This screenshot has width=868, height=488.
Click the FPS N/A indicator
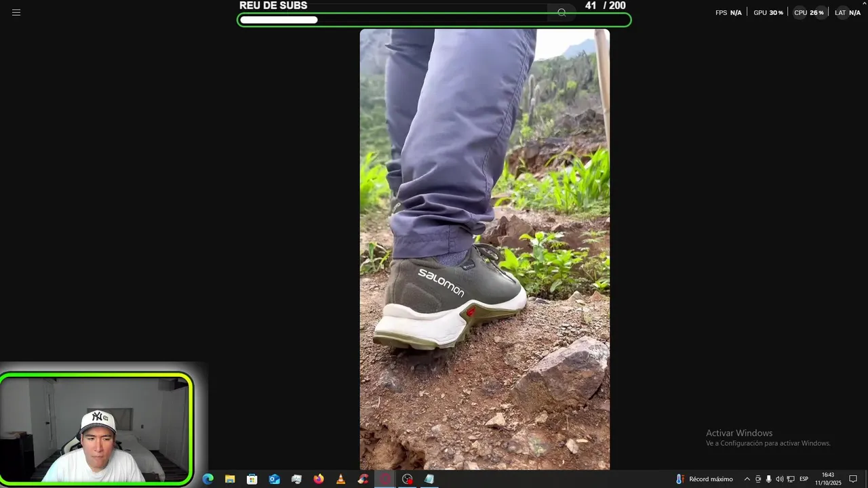pyautogui.click(x=728, y=12)
